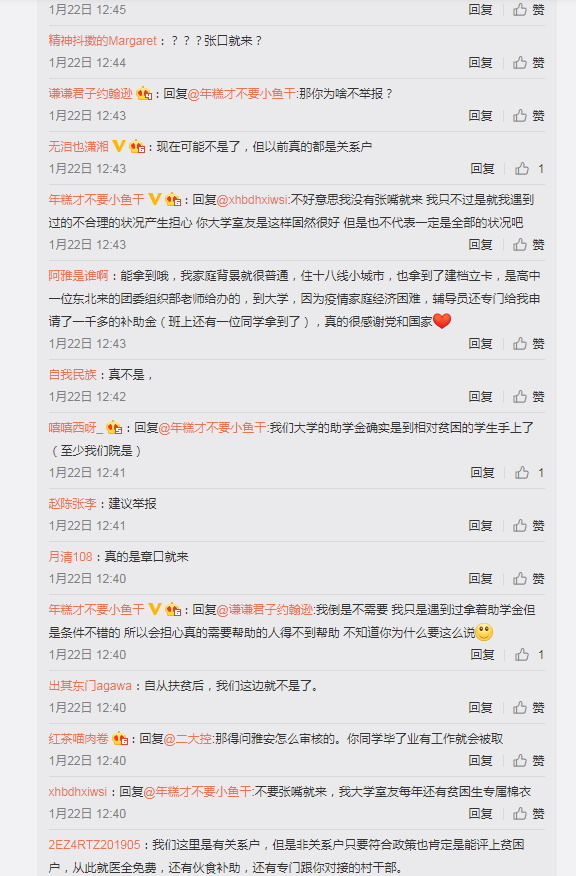This screenshot has width=576, height=876.
Task: Click the @二大控 mention link
Action: pyautogui.click(x=188, y=739)
